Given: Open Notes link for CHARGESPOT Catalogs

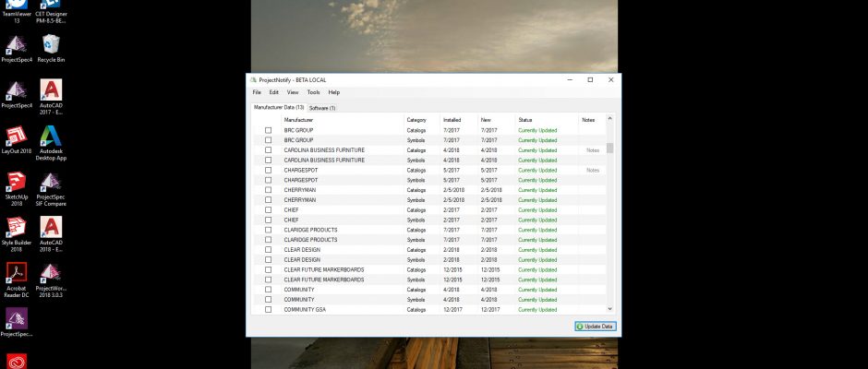Looking at the screenshot, I should pos(593,171).
